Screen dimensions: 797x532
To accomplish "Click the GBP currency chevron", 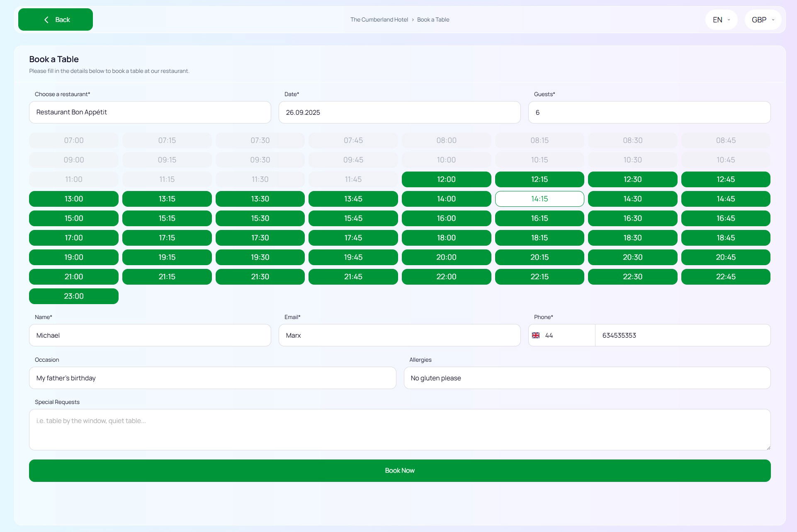I will click(773, 20).
